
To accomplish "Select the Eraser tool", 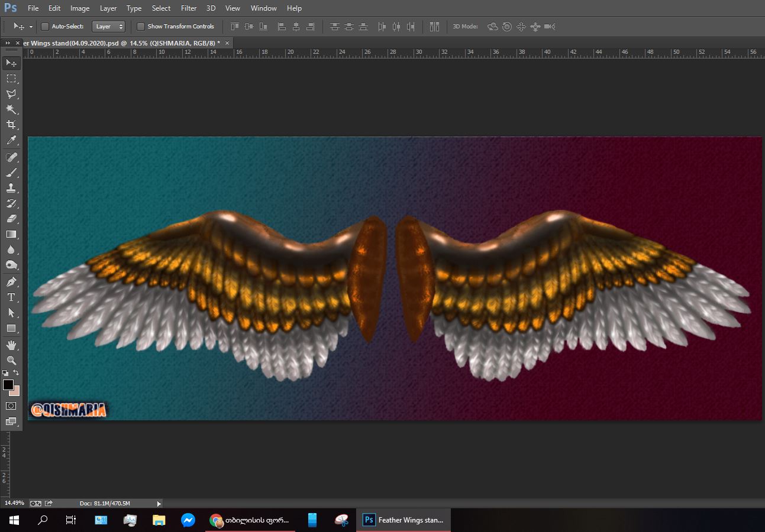I will click(11, 219).
